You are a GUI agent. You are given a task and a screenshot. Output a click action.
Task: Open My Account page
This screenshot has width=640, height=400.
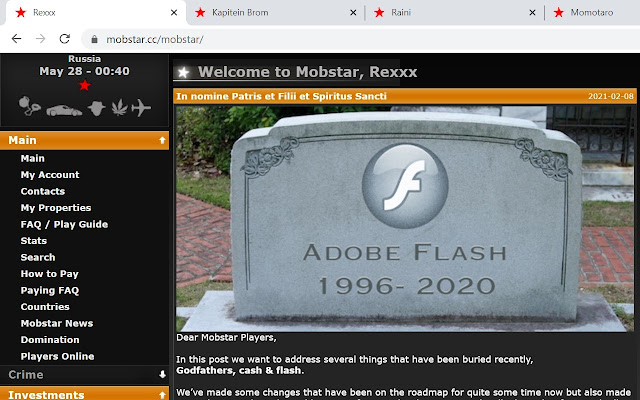pos(50,175)
